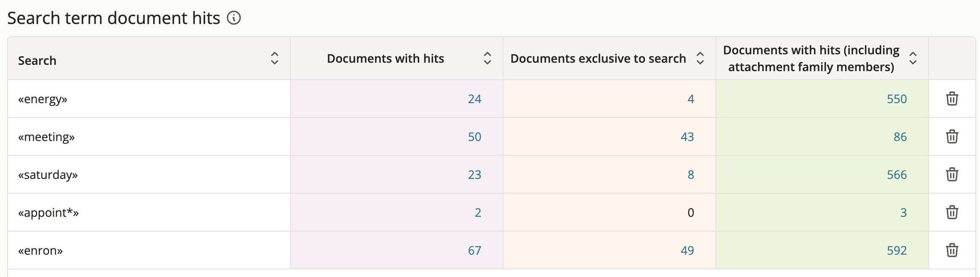Open the 67 documents with hits for enron
Image resolution: width=980 pixels, height=277 pixels.
pyautogui.click(x=474, y=250)
